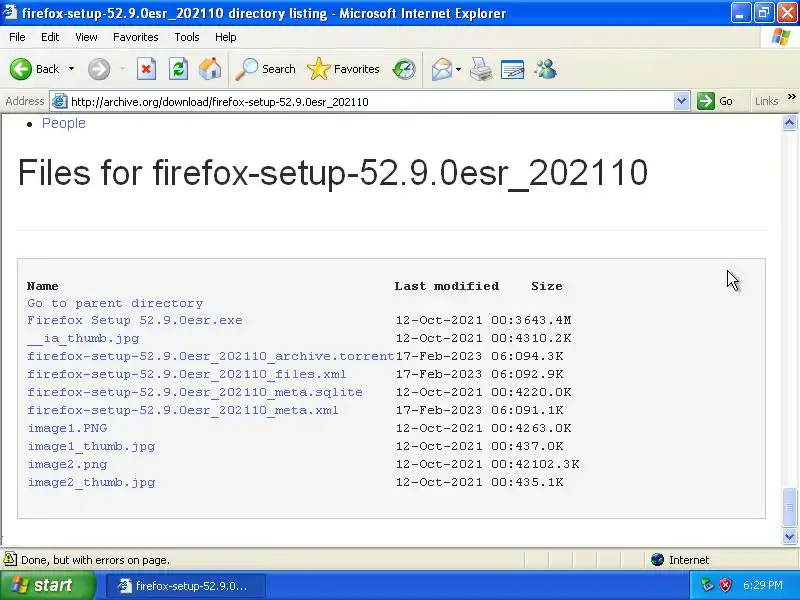Open the View menu
Screen dimensions: 800x600
tap(86, 37)
